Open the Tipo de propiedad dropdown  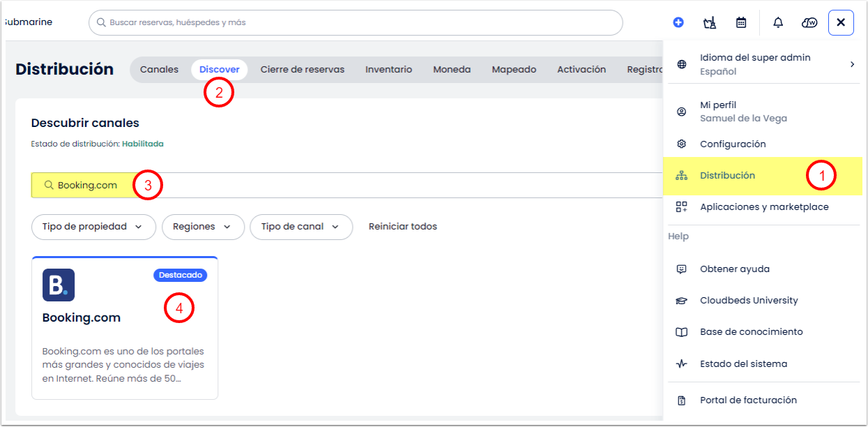coord(94,227)
